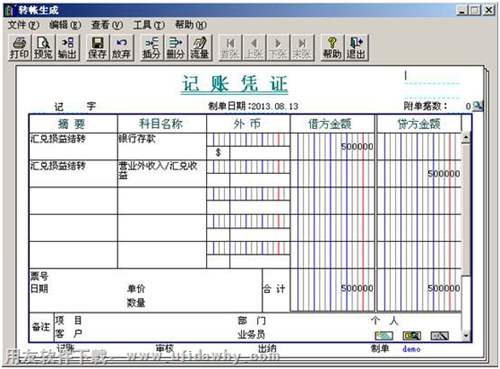Click debit amount 500000 in 银行存款 row
Screen dimensions: 500x369
(357, 147)
